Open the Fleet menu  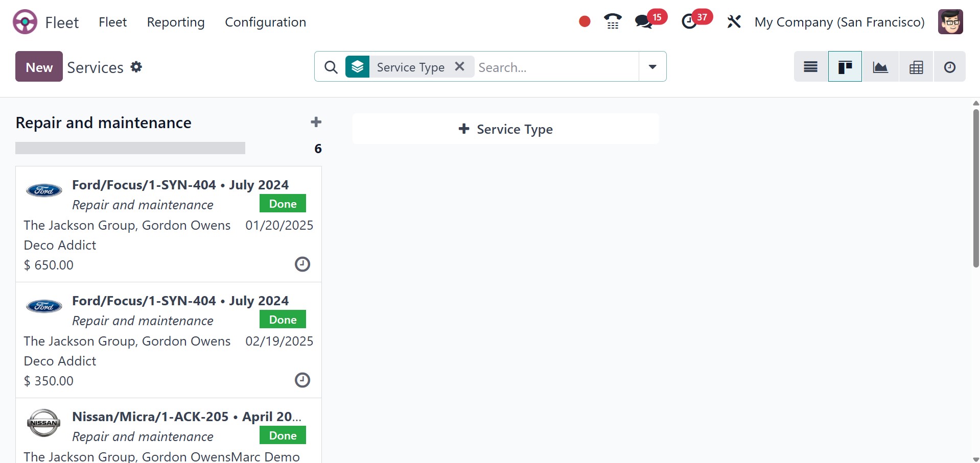pyautogui.click(x=112, y=22)
